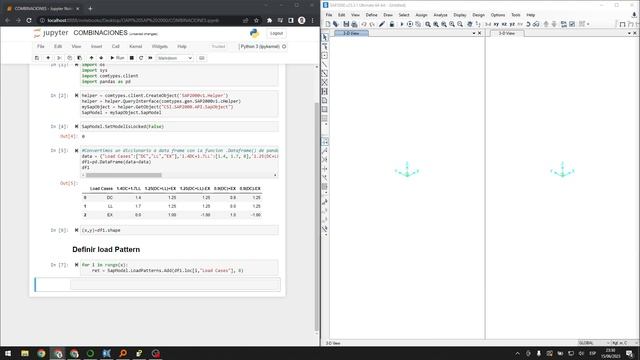Select the draw frame line tool in SAP2000
This screenshot has height=360, width=640.
tap(325, 64)
